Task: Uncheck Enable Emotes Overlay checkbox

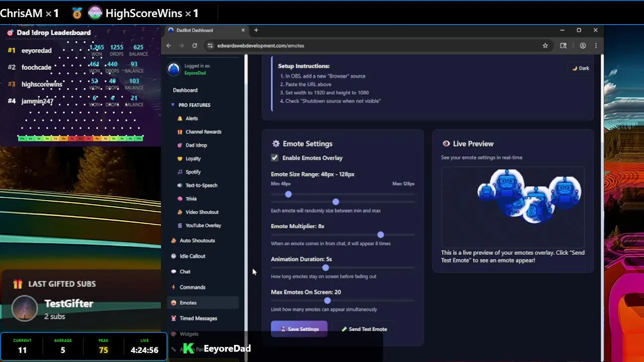Action: tap(275, 158)
